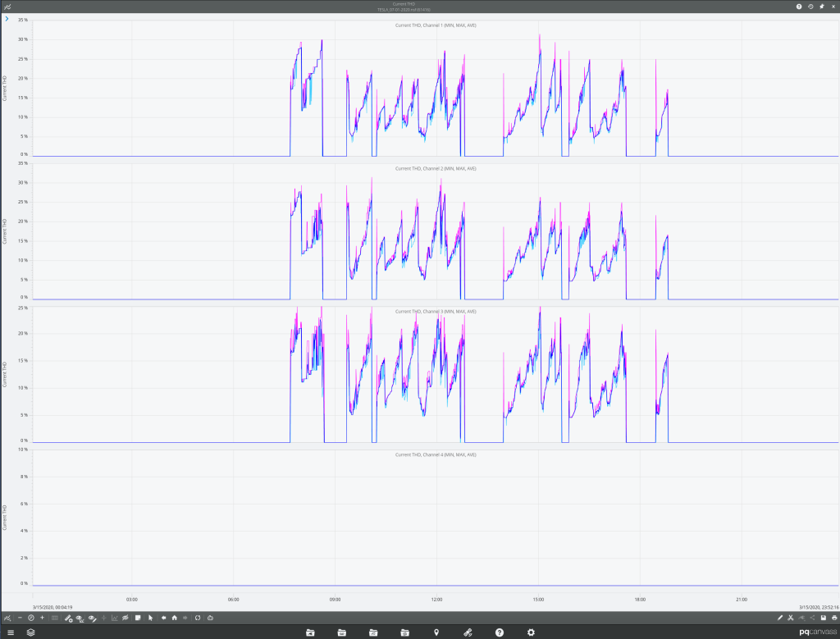Toggle the history clock icon in the title bar
Screen dimensions: 840x639
[x=810, y=6]
